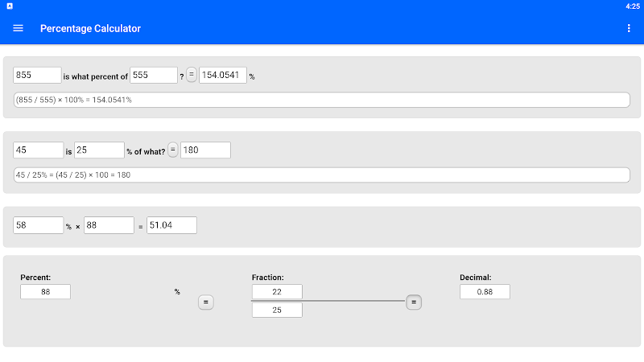644x362 pixels.
Task: Select the input field containing 58
Action: [38, 225]
